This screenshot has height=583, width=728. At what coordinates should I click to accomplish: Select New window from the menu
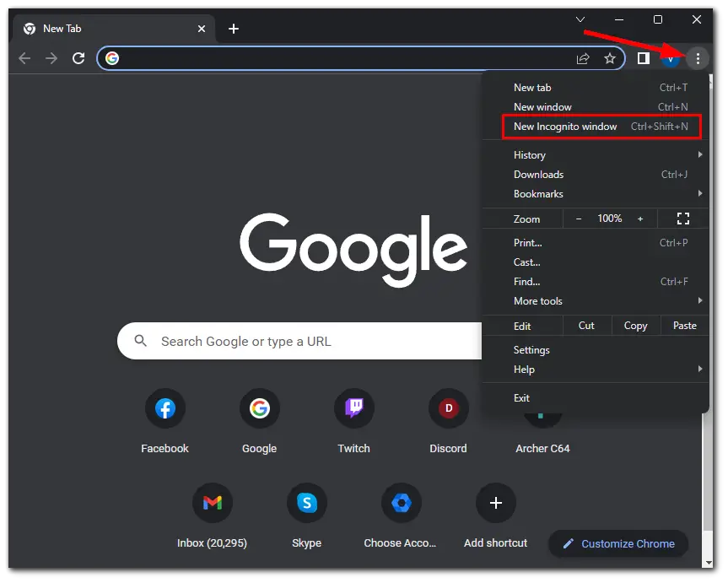(x=596, y=107)
